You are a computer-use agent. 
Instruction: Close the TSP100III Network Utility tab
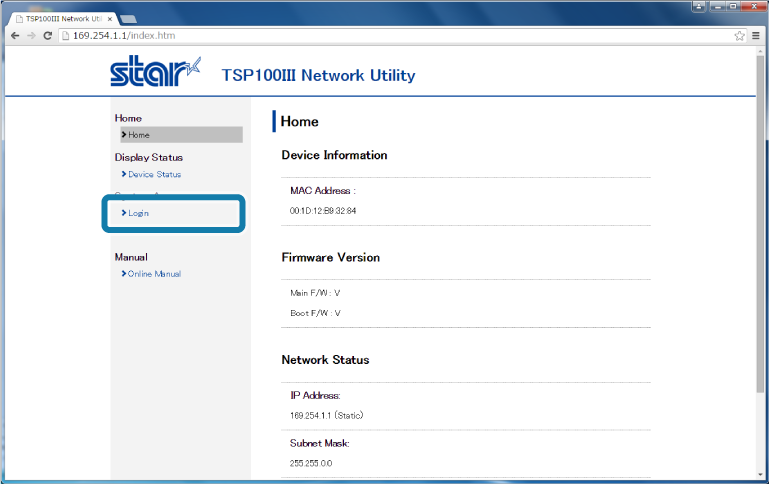(x=110, y=19)
